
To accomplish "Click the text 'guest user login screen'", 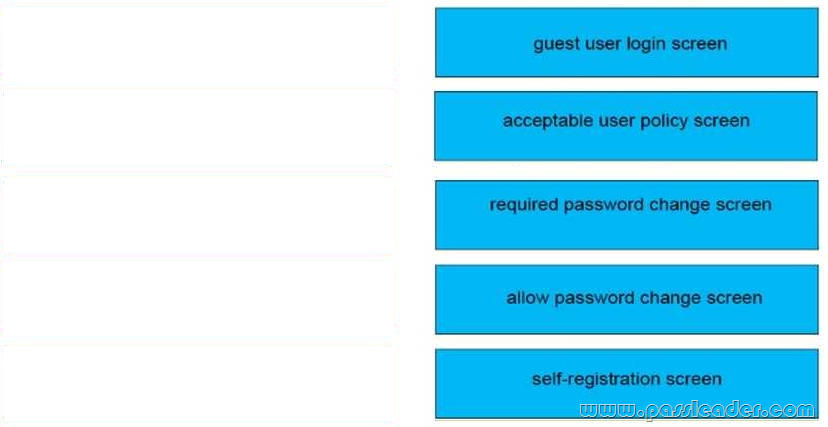I will tap(630, 44).
